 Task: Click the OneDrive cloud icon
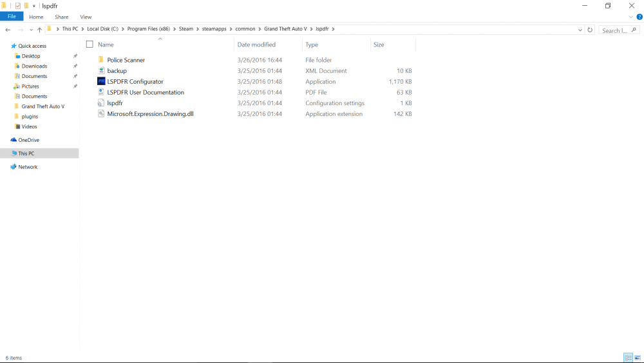tap(14, 140)
